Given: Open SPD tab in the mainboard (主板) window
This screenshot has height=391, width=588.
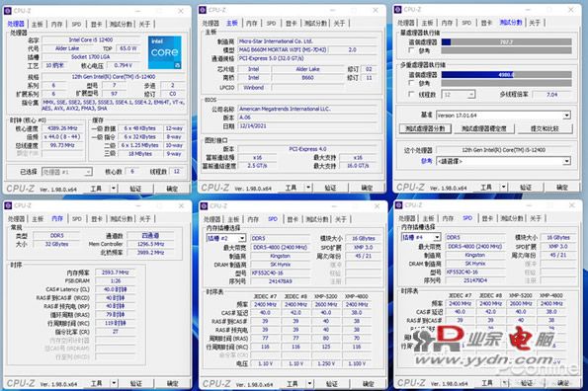Looking at the screenshot, I should 271,24.
